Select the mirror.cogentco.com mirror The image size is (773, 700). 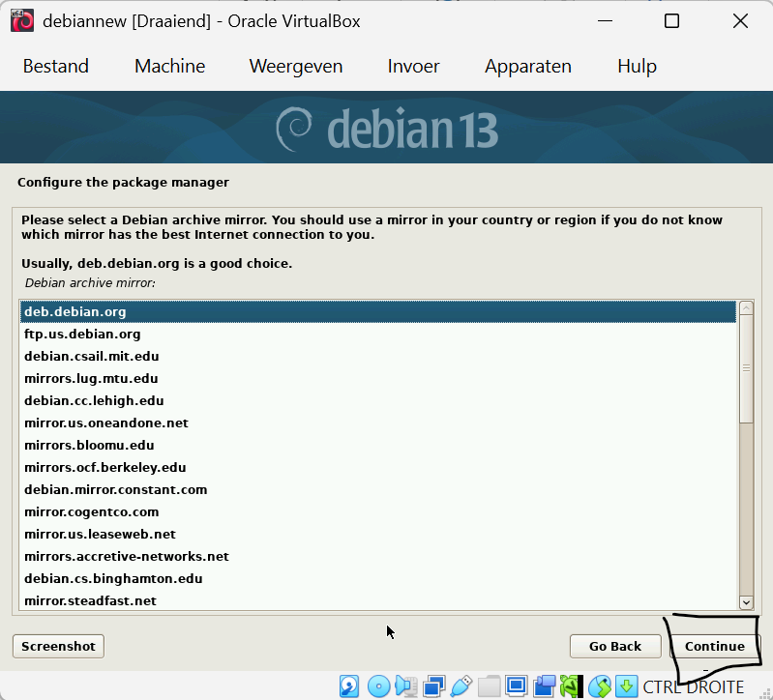pyautogui.click(x=378, y=511)
